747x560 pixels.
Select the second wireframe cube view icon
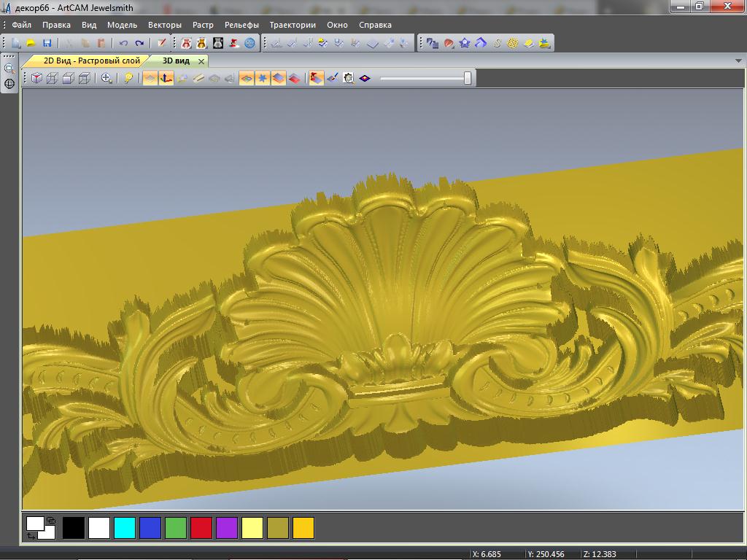click(53, 78)
